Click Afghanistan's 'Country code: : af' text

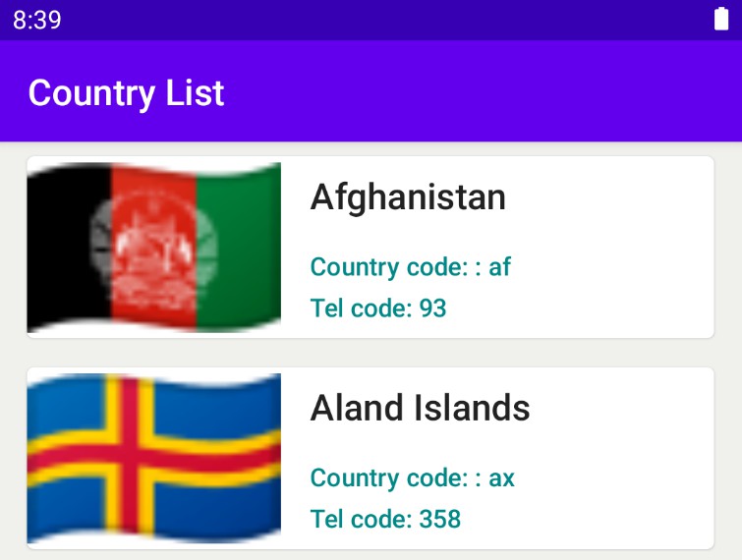point(410,267)
